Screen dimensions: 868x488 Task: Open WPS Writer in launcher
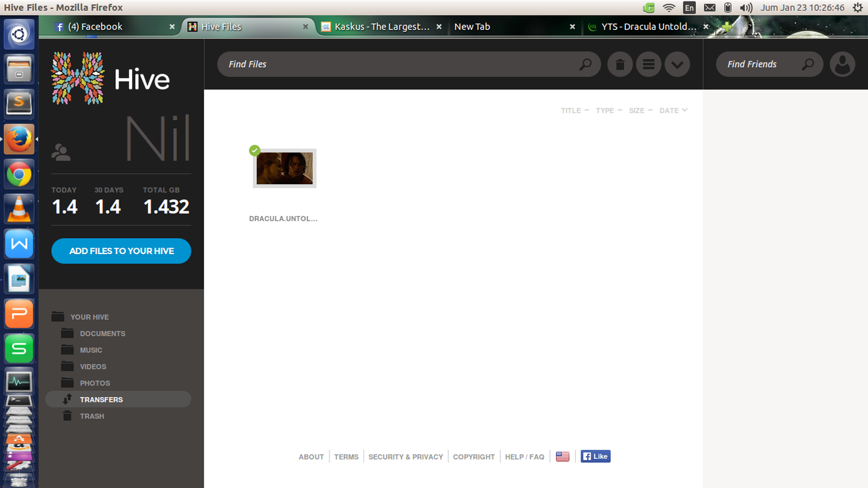(19, 244)
